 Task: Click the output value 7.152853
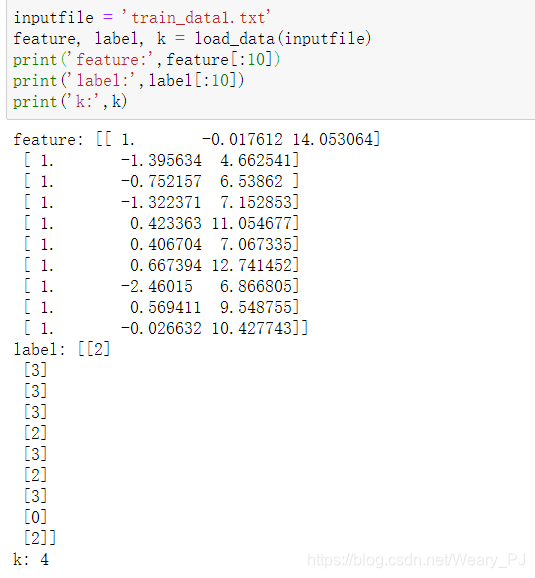[256, 203]
